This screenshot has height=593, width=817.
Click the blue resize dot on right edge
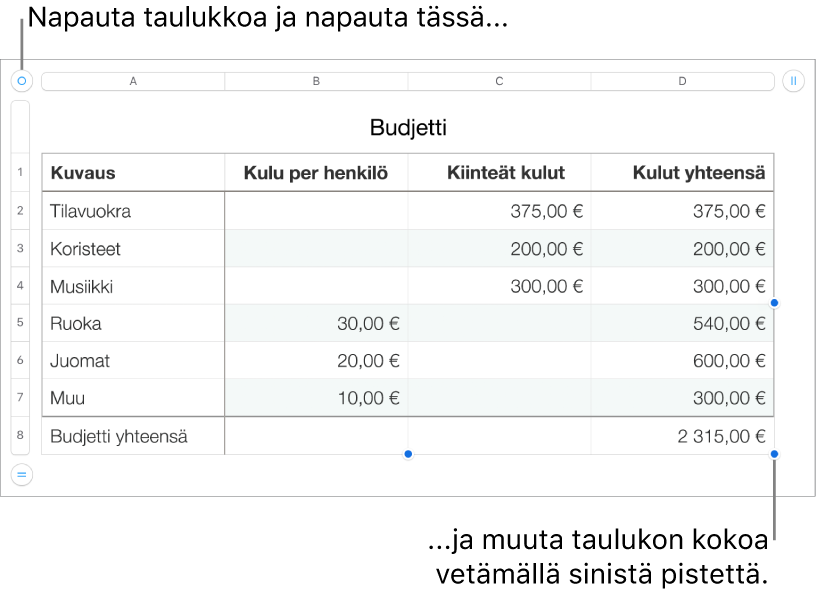pos(774,303)
